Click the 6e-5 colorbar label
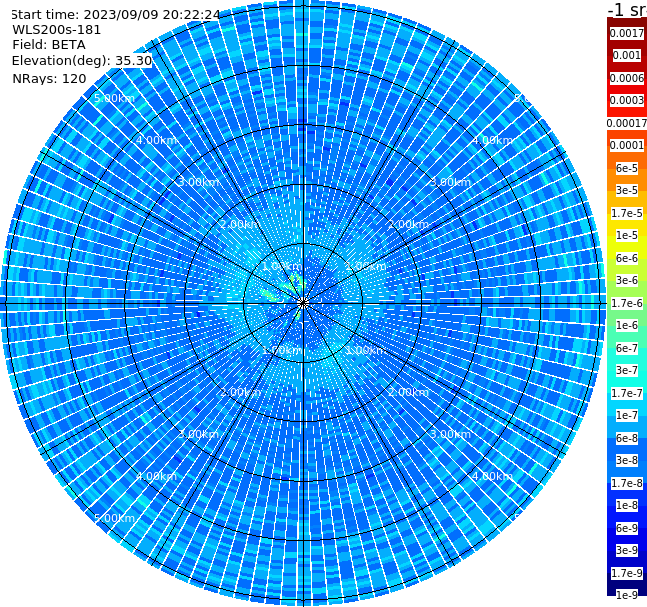 [x=627, y=168]
